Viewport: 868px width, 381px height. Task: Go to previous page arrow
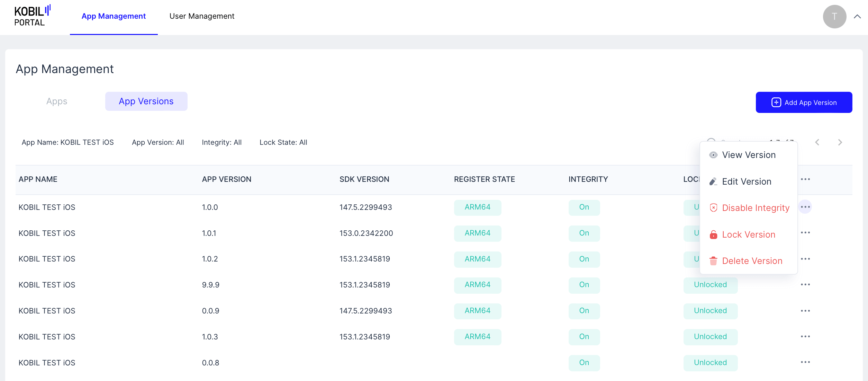pyautogui.click(x=817, y=142)
